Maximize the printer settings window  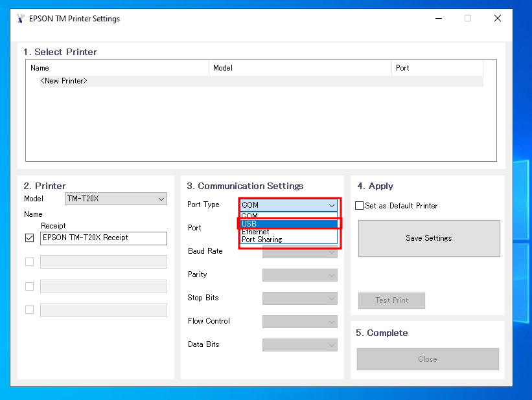click(468, 19)
